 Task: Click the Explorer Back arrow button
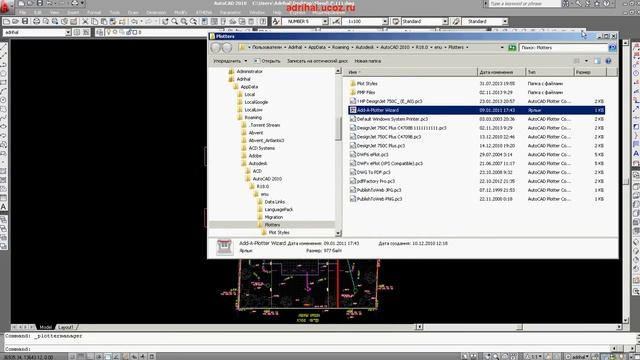click(216, 48)
